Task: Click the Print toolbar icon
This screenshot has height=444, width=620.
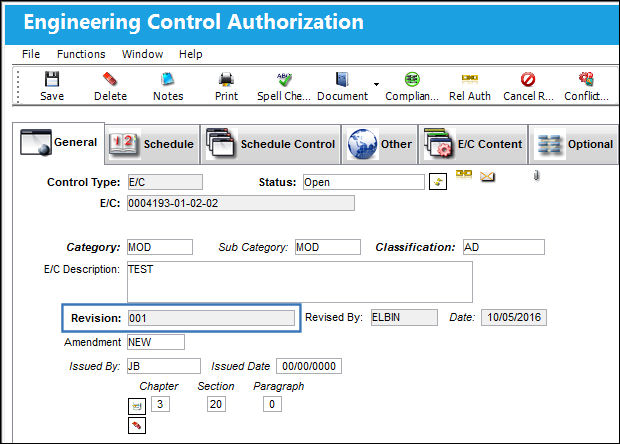Action: coord(226,79)
